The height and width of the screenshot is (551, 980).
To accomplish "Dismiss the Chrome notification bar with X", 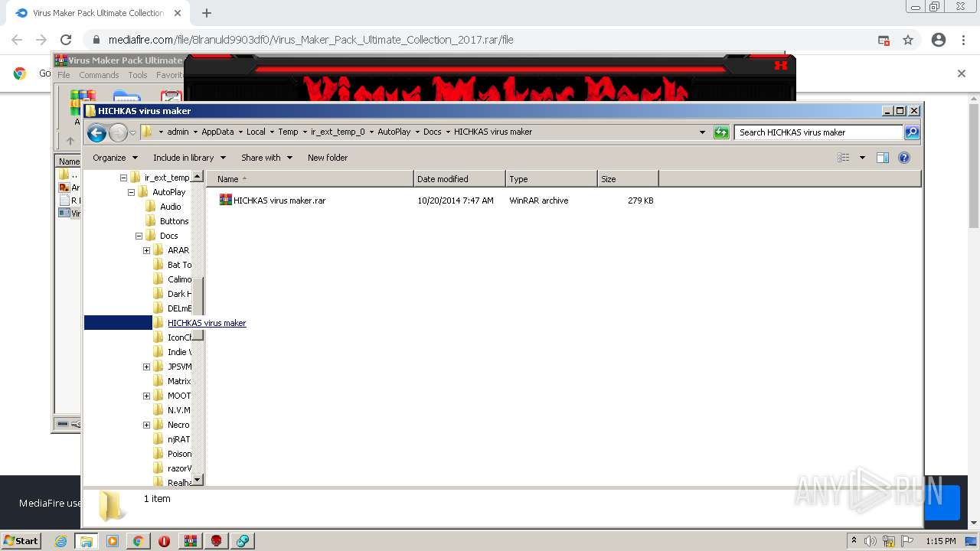I will [x=962, y=73].
